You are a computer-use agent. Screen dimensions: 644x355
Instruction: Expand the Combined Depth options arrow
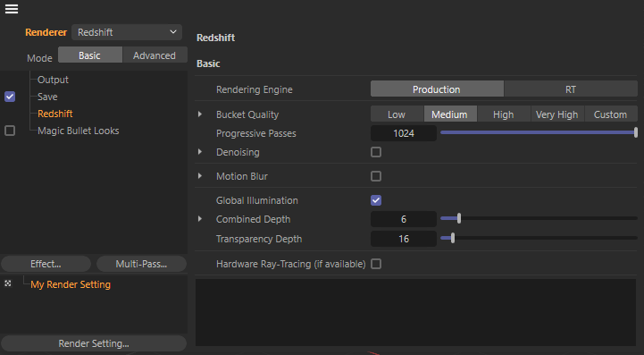coord(200,219)
